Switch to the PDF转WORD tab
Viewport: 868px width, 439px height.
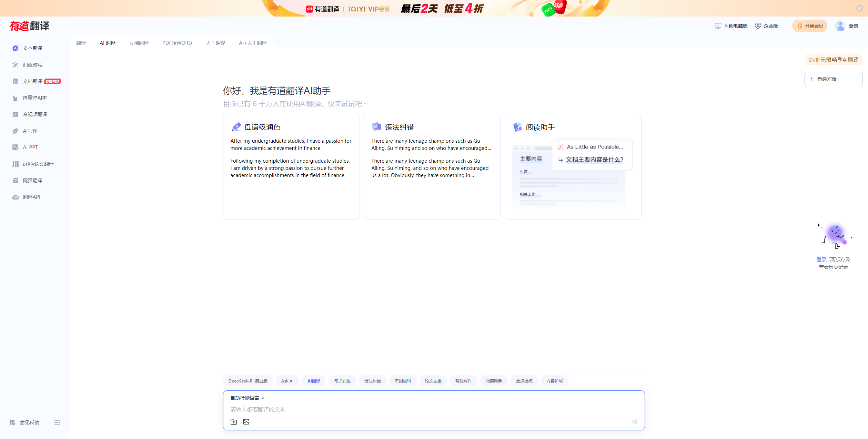(x=177, y=43)
